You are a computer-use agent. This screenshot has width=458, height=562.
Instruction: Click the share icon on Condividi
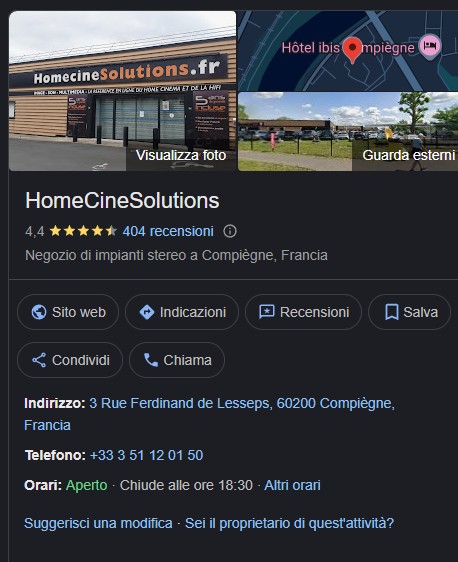coord(39,360)
